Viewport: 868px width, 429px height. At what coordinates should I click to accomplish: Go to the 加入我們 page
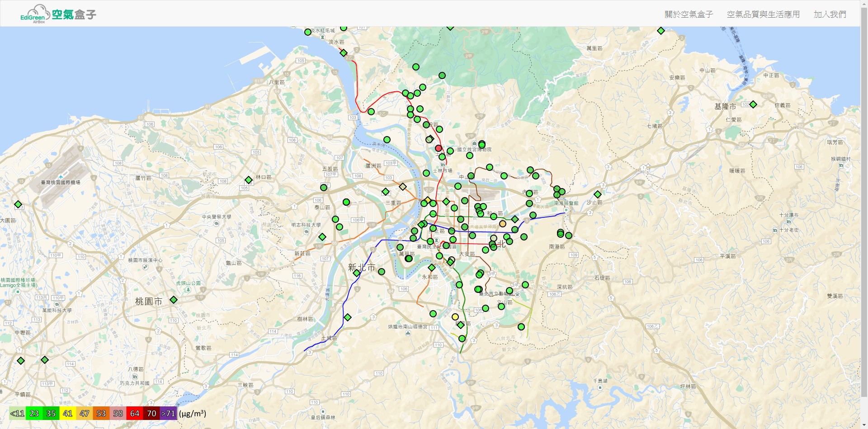[830, 14]
